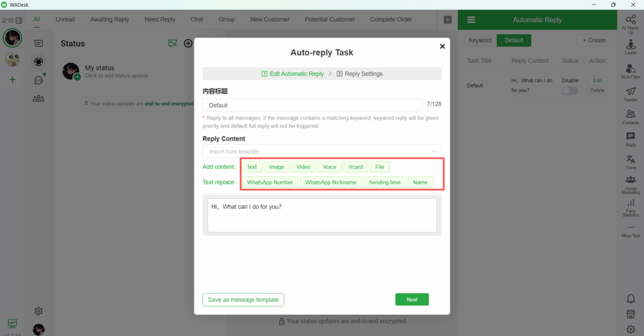Switch to the Awaiting Reply tab
This screenshot has height=336, width=644.
pyautogui.click(x=109, y=20)
